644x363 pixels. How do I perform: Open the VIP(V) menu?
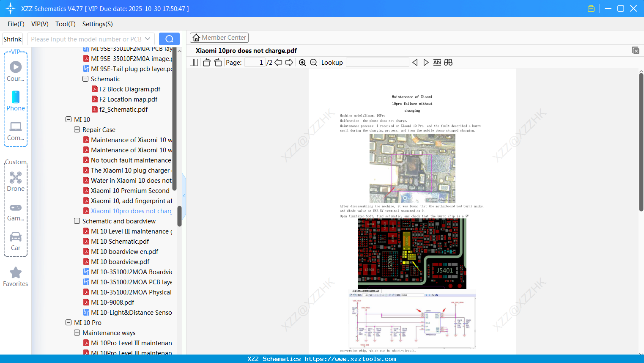(40, 24)
